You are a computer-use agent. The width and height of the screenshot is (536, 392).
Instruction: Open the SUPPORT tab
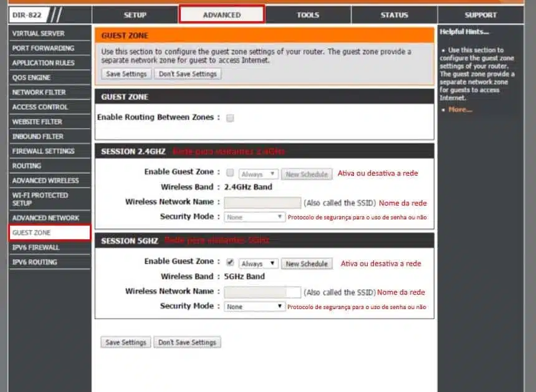point(481,15)
